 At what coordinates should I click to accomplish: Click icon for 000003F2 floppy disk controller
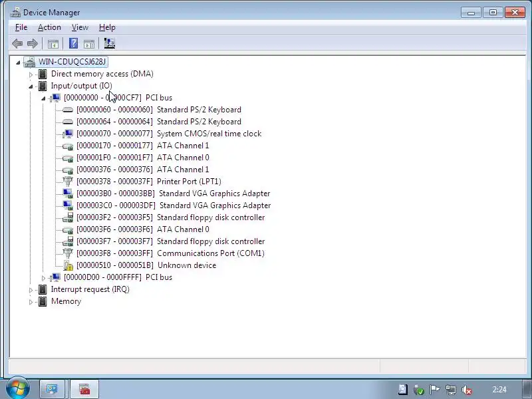pyautogui.click(x=68, y=217)
